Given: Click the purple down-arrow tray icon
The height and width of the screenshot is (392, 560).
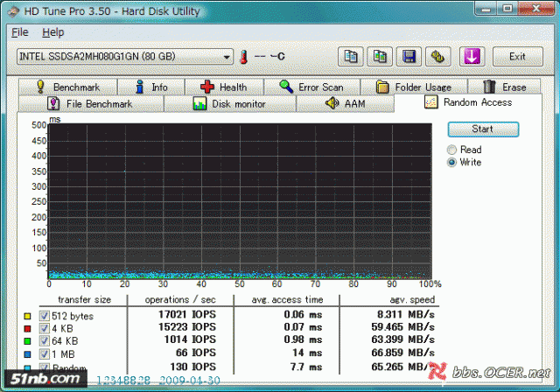Looking at the screenshot, I should pyautogui.click(x=471, y=57).
